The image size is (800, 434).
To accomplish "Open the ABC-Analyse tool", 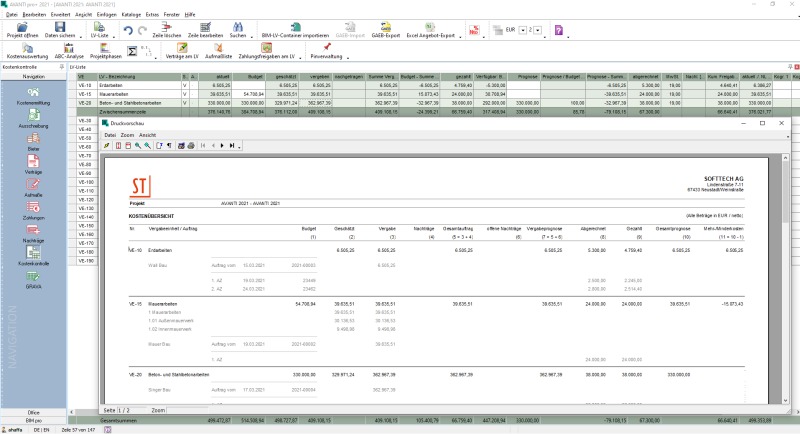I will coord(69,51).
